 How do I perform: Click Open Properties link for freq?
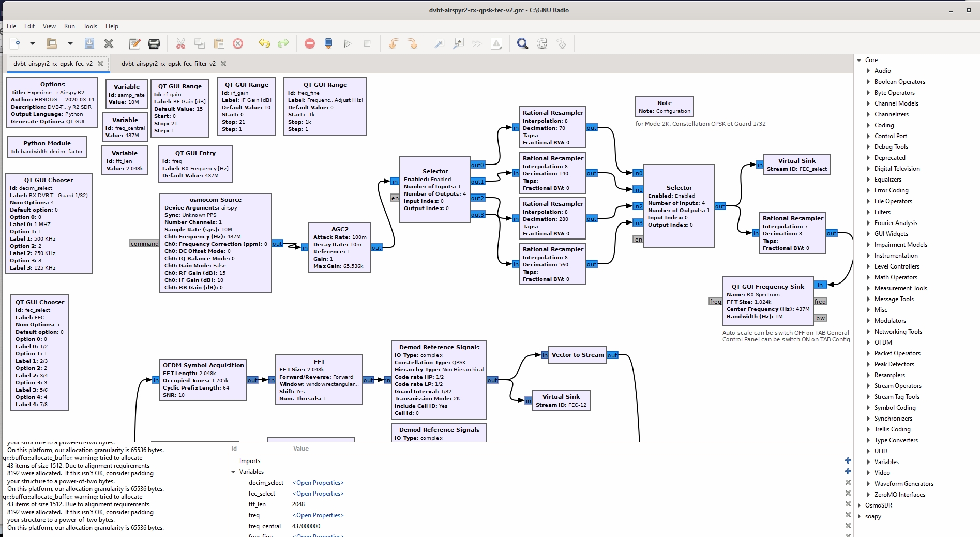click(318, 515)
